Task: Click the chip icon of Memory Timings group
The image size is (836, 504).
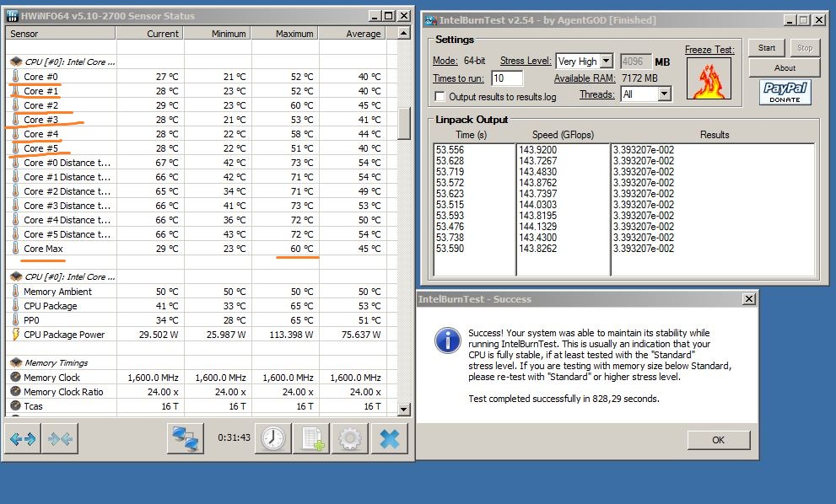Action: click(16, 362)
